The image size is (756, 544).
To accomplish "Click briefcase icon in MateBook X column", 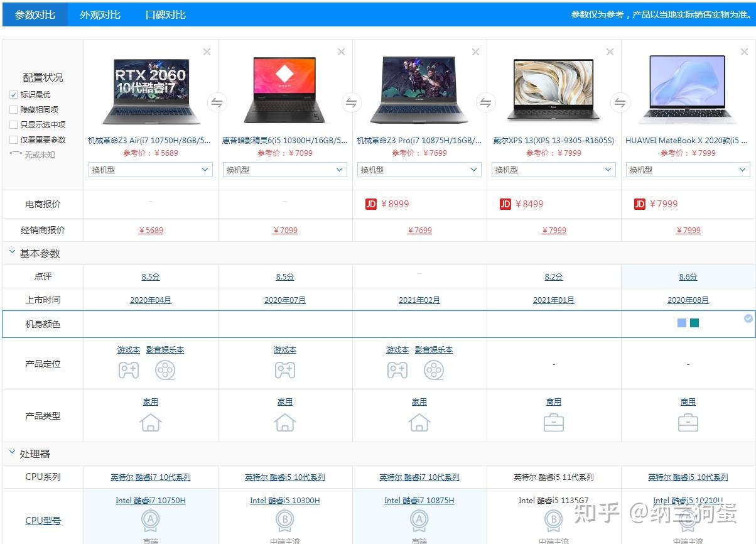I will click(688, 423).
